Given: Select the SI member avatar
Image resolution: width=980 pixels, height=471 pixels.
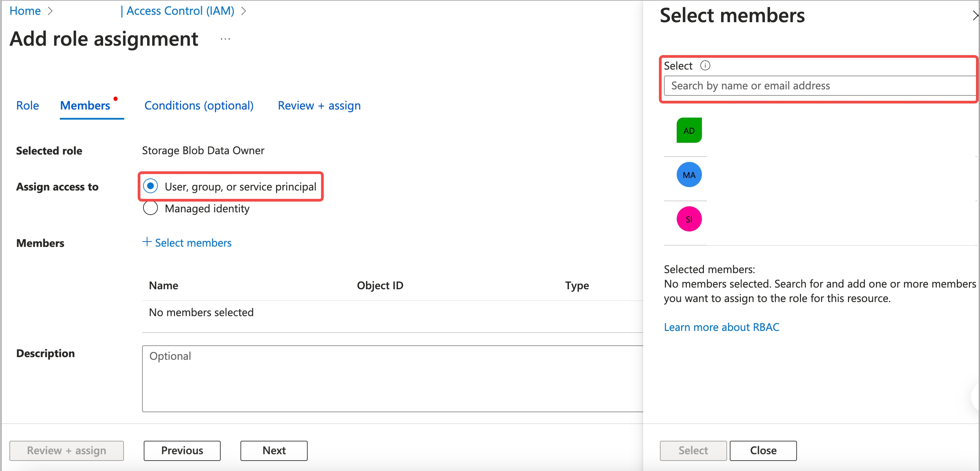Looking at the screenshot, I should (688, 219).
